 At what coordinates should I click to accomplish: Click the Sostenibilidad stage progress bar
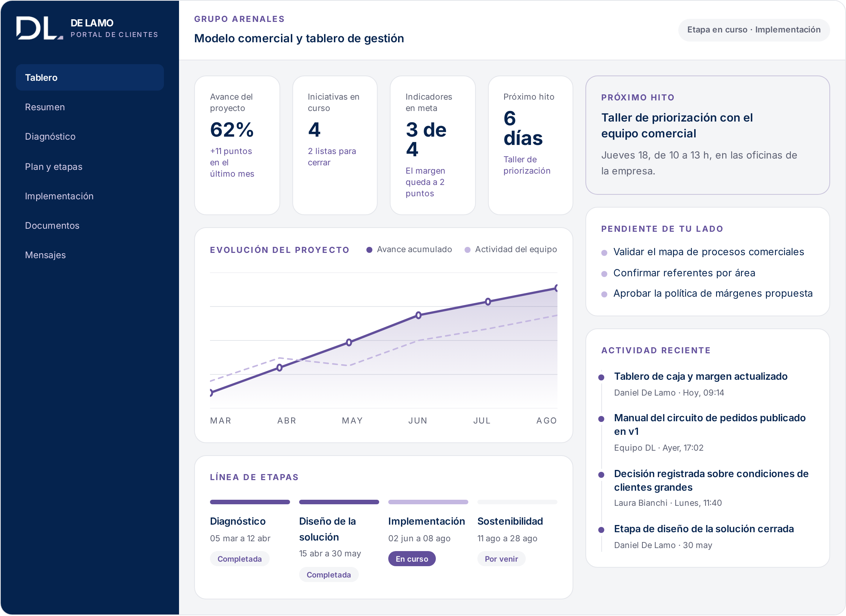point(517,502)
